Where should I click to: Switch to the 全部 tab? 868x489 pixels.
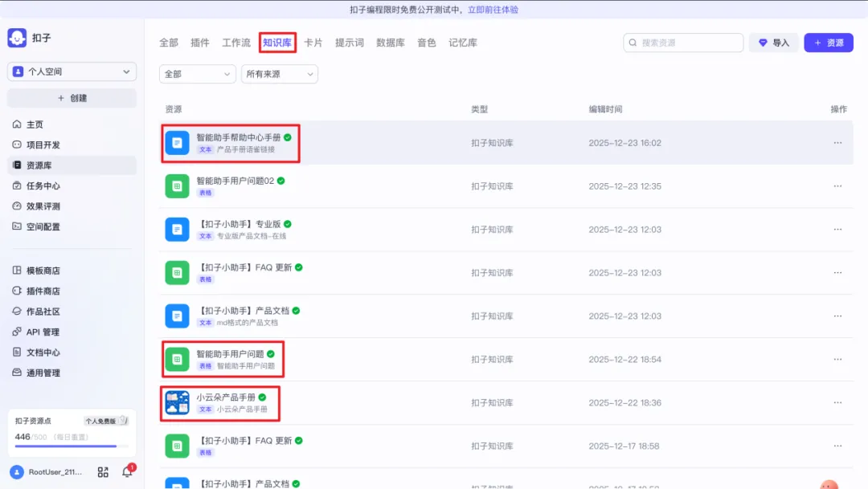click(x=169, y=43)
